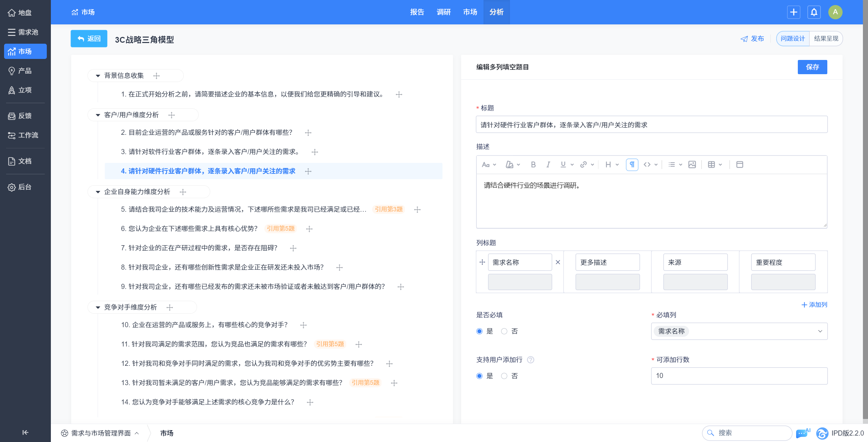Toggle paragraph format button in editor
Viewport: 868px width, 442px height.
[632, 165]
